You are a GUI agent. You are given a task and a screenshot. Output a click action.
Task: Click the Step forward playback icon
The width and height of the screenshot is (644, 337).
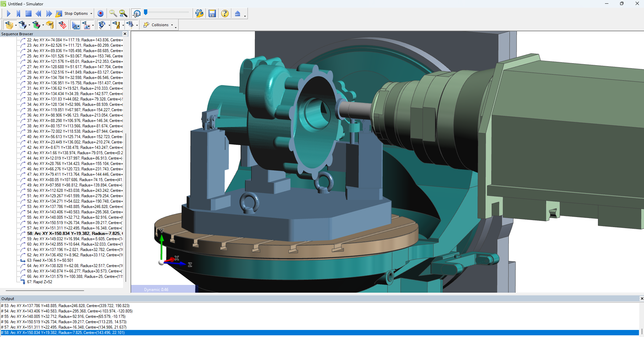pos(18,13)
